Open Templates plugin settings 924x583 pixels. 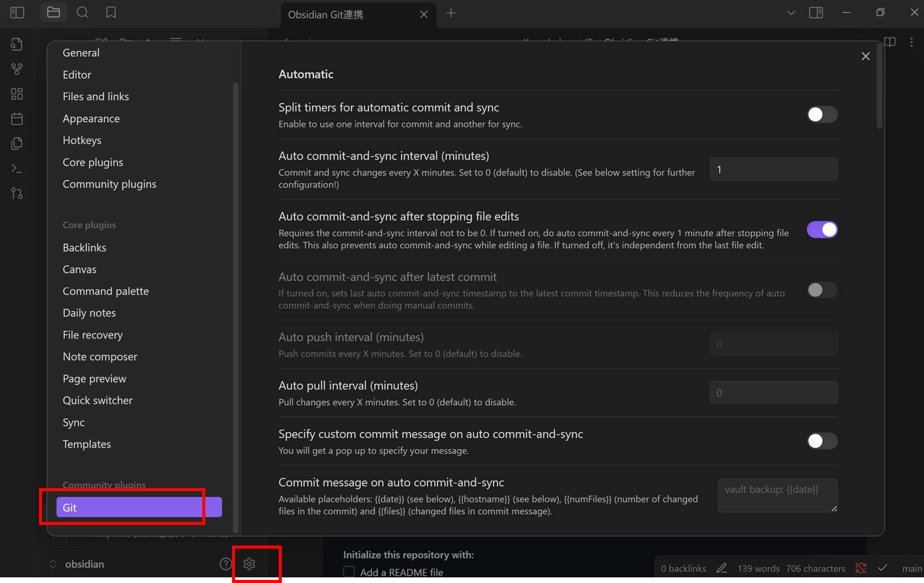coord(87,444)
